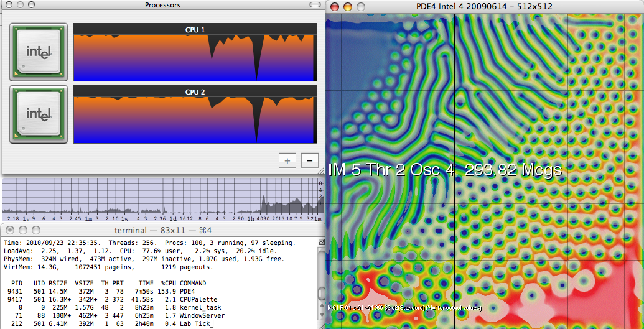
Task: Close the Processors window
Action: click(x=8, y=5)
